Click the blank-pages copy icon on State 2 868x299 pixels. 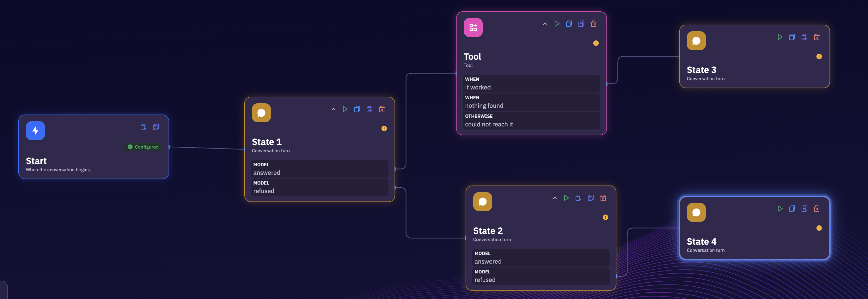coord(578,198)
